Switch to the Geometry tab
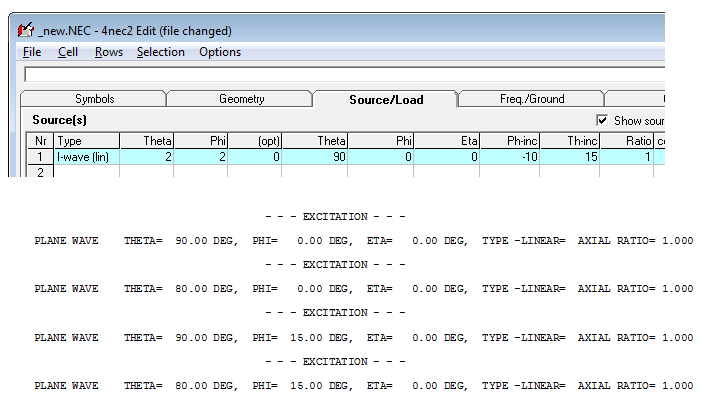This screenshot has height=400, width=702. (x=241, y=99)
